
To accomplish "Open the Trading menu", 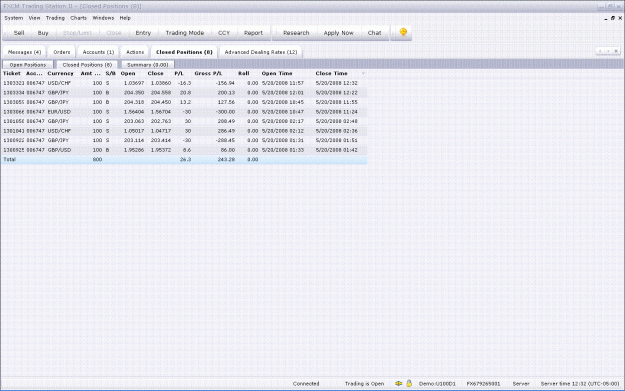I will click(x=55, y=18).
